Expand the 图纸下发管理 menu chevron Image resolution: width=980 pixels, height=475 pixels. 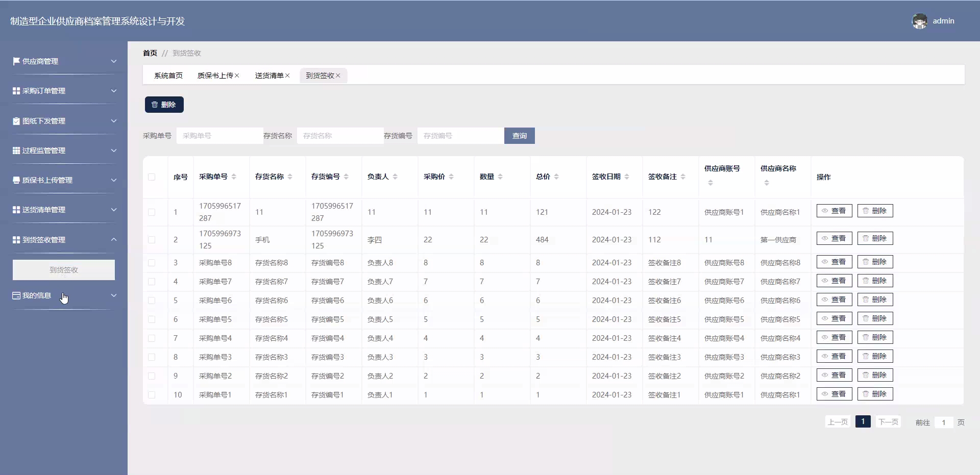(x=114, y=121)
